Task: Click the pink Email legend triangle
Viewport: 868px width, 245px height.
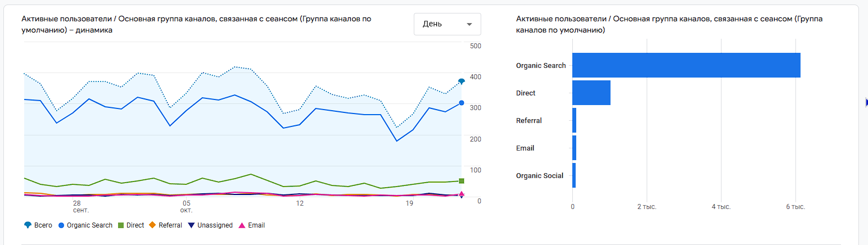Action: pos(242,225)
